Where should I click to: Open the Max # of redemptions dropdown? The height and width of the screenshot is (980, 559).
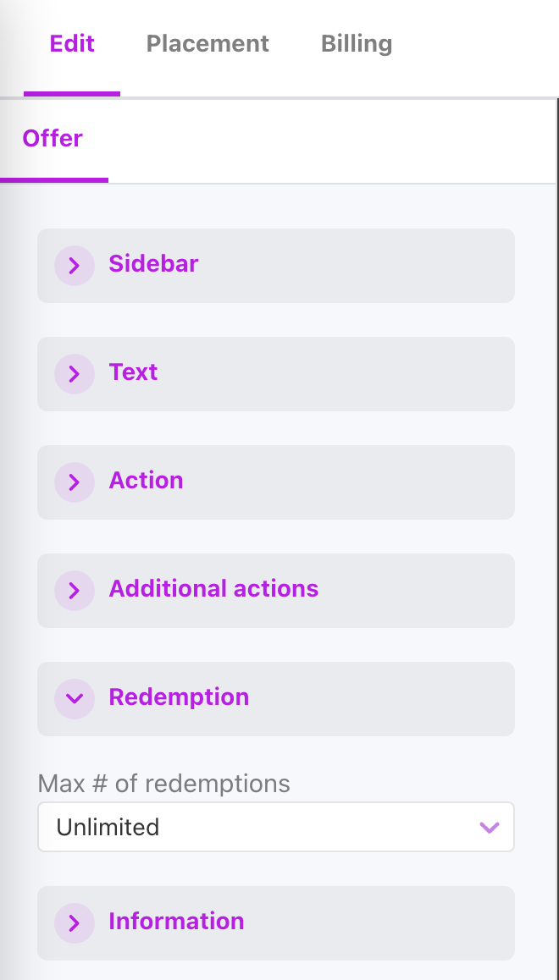tap(276, 827)
